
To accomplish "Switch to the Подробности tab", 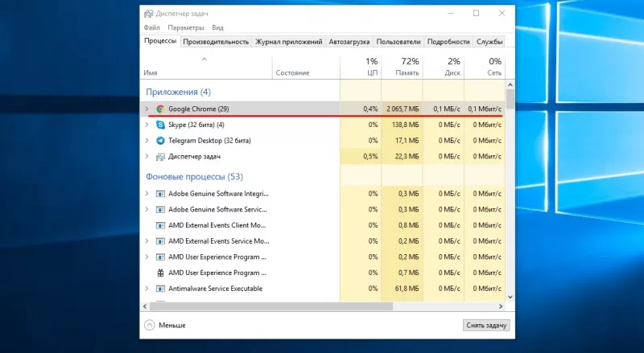I will (448, 42).
